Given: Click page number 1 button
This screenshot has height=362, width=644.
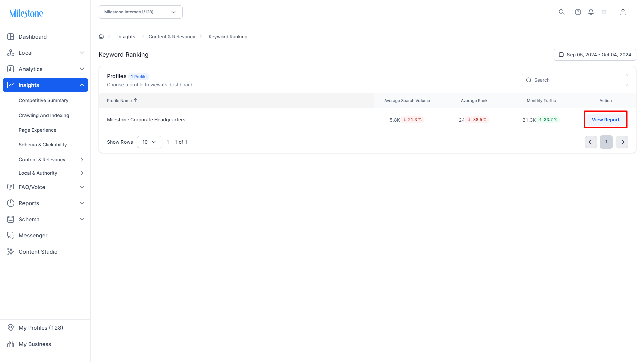Looking at the screenshot, I should pos(606,142).
